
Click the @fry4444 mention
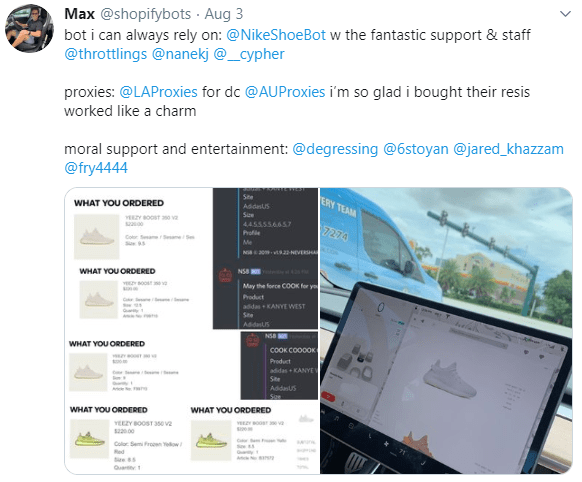point(96,168)
